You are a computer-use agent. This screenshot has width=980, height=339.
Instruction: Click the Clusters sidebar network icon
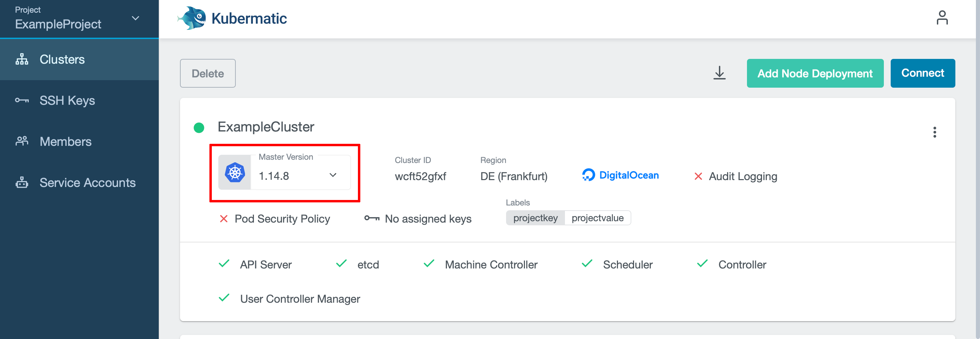pos(22,60)
